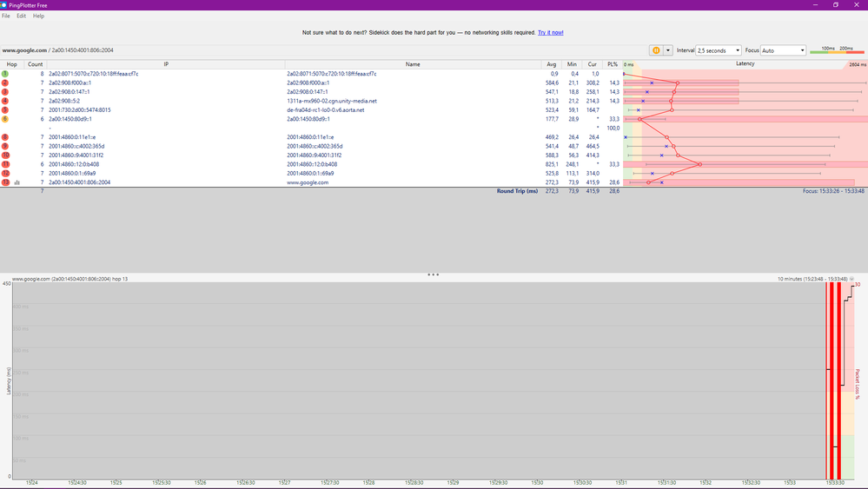This screenshot has width=868, height=489.
Task: Click the Name column header
Action: coord(413,64)
